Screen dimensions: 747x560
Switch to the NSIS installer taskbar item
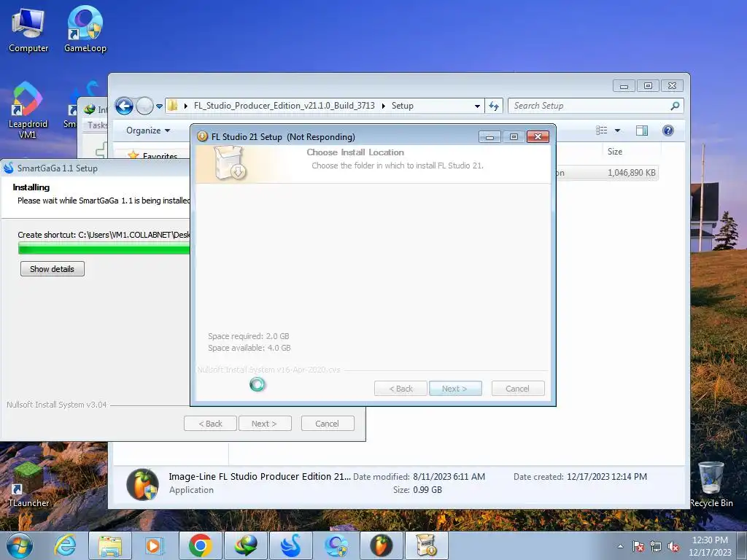point(426,545)
